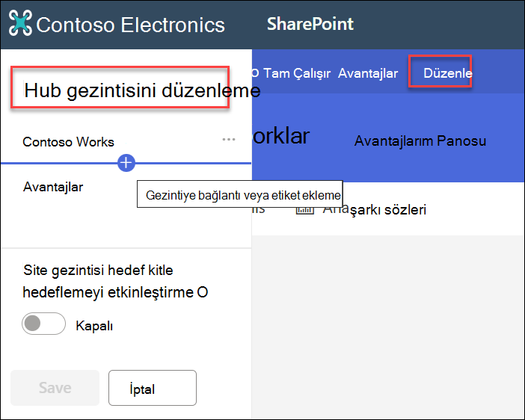Open the Avantajlar item in the hub bar
Image resolution: width=525 pixels, height=420 pixels.
368,73
